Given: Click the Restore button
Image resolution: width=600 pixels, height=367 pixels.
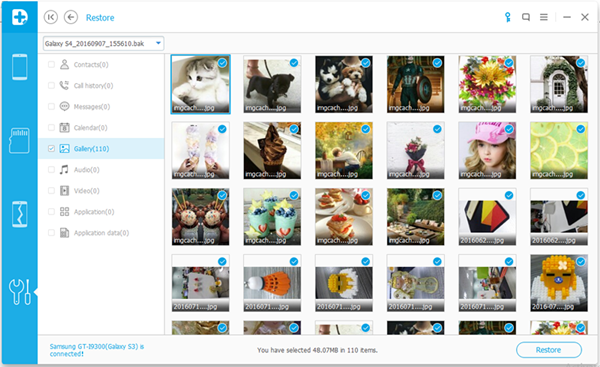Looking at the screenshot, I should [549, 350].
